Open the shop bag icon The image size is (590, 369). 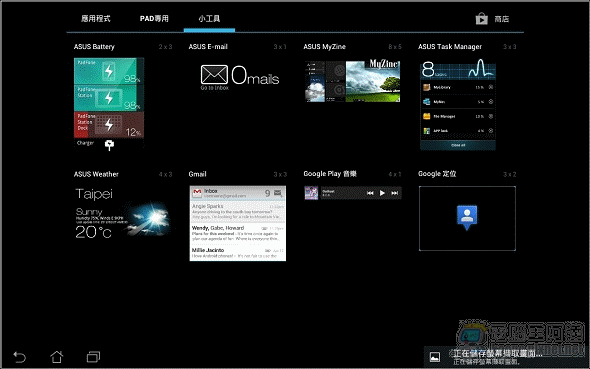pyautogui.click(x=481, y=18)
